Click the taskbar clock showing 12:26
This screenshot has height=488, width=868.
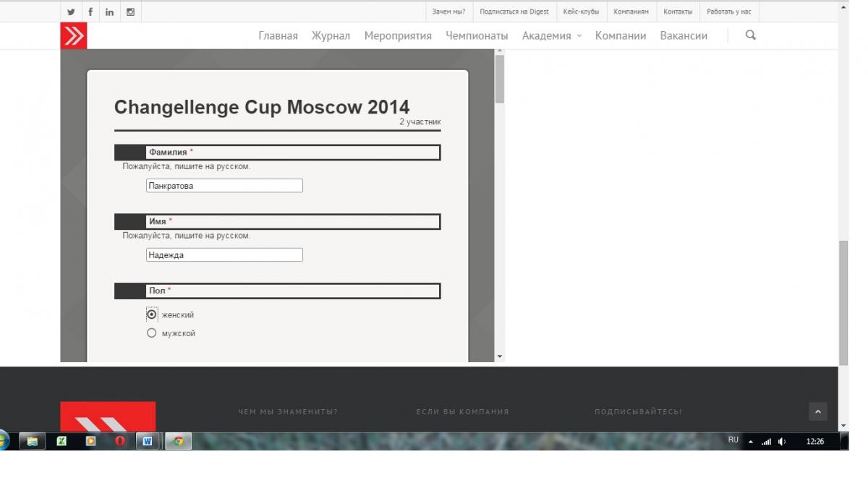click(x=815, y=441)
